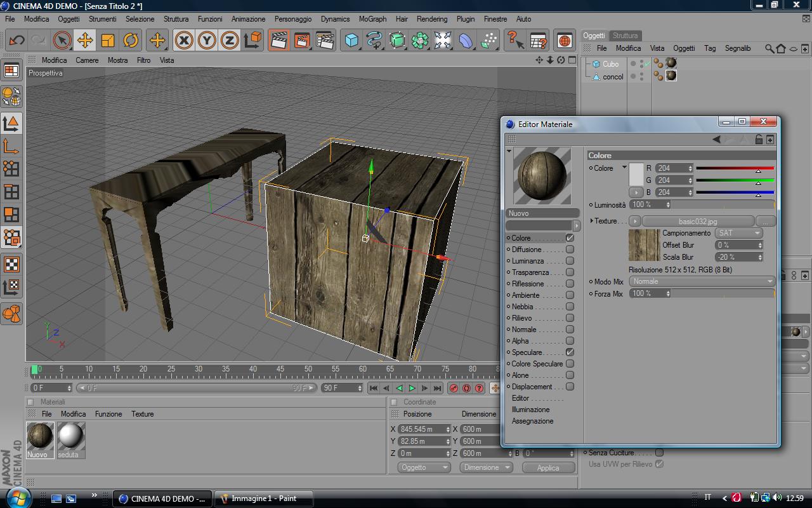The width and height of the screenshot is (812, 508).
Task: Select the Rotate tool icon
Action: 131,41
